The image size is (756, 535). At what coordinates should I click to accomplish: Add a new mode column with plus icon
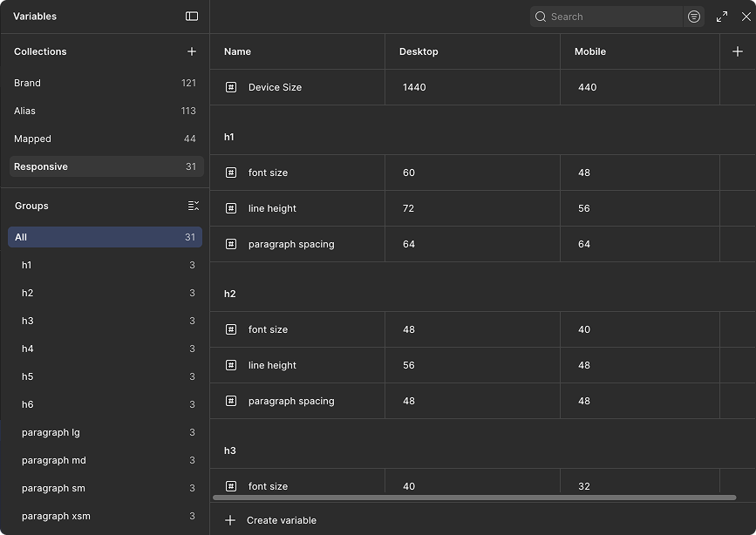(737, 51)
